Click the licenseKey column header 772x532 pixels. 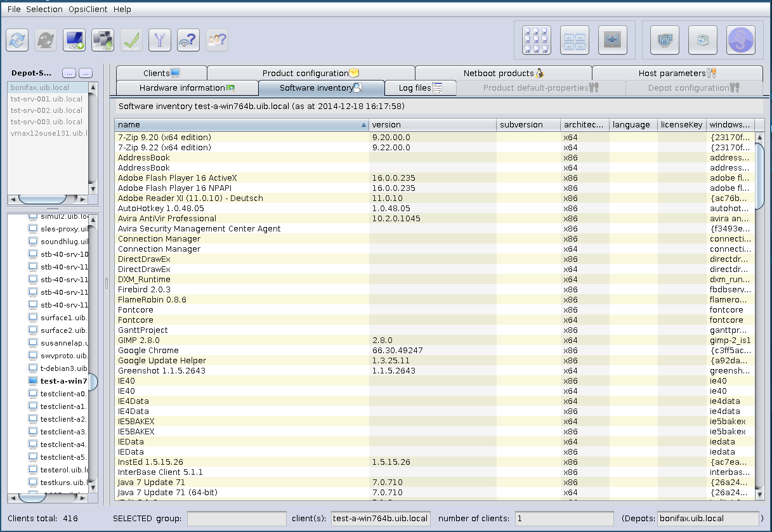point(682,125)
